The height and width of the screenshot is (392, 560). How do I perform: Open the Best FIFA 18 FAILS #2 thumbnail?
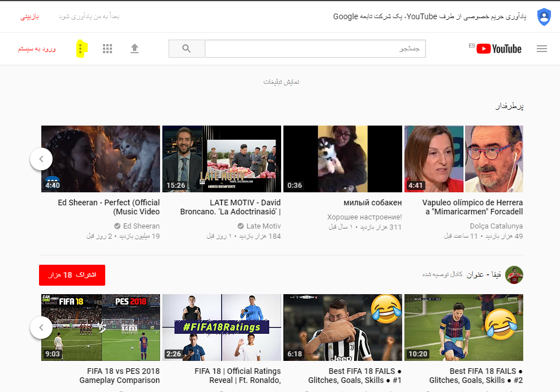[464, 328]
